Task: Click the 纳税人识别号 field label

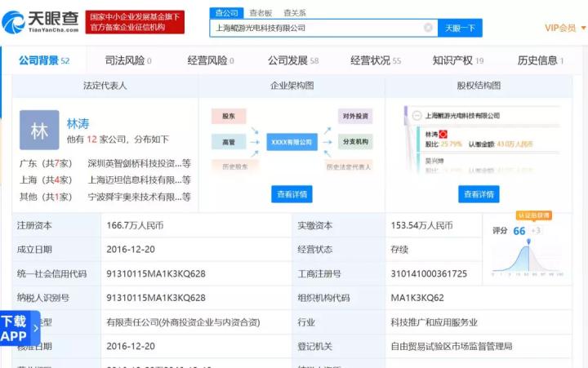Action: [43, 298]
